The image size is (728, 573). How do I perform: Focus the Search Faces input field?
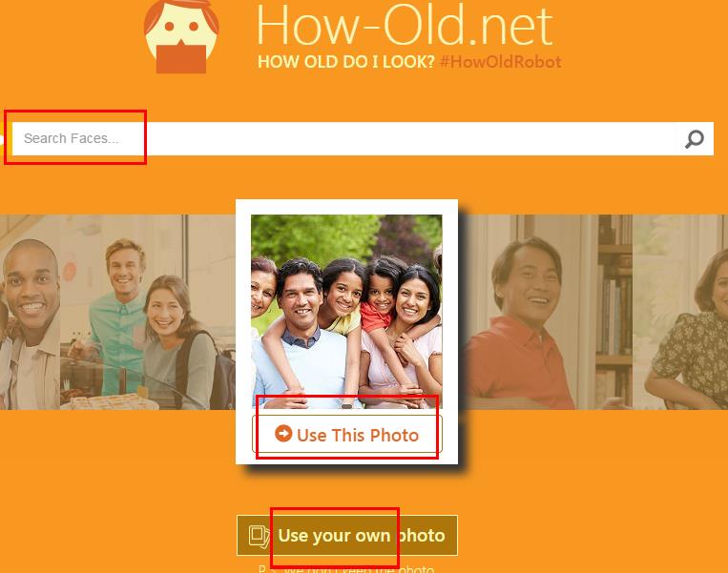343,139
